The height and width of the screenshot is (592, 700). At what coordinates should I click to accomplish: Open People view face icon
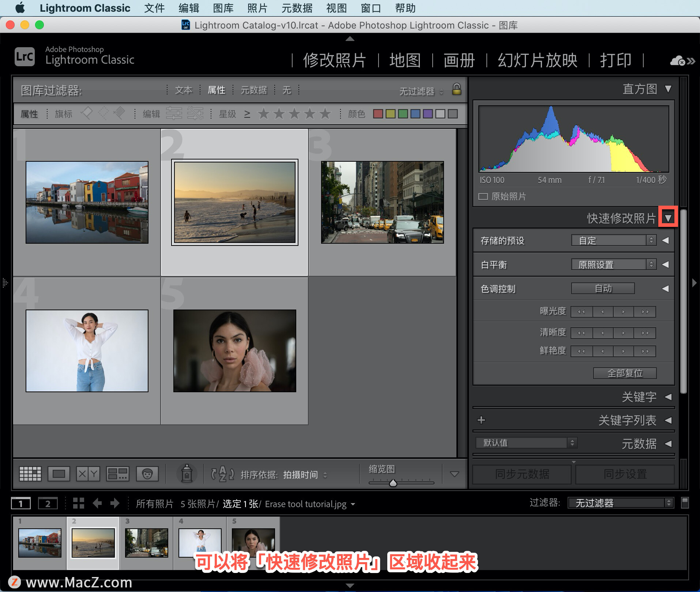point(147,474)
